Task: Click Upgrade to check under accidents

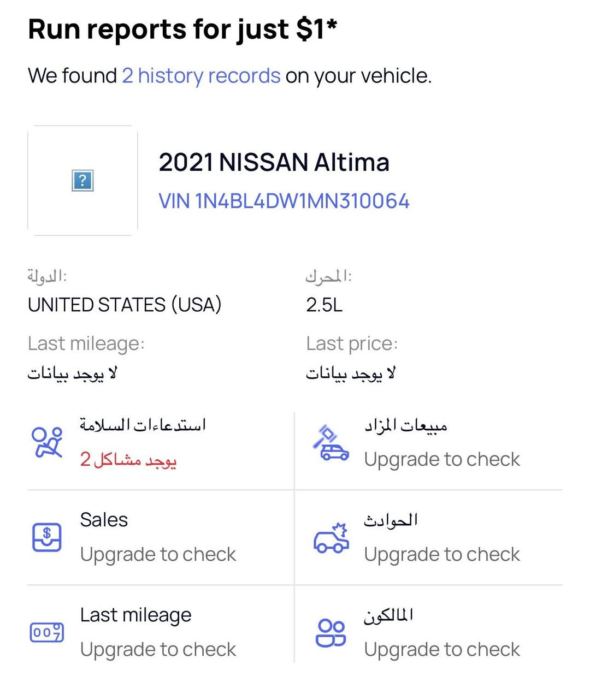Action: point(442,555)
